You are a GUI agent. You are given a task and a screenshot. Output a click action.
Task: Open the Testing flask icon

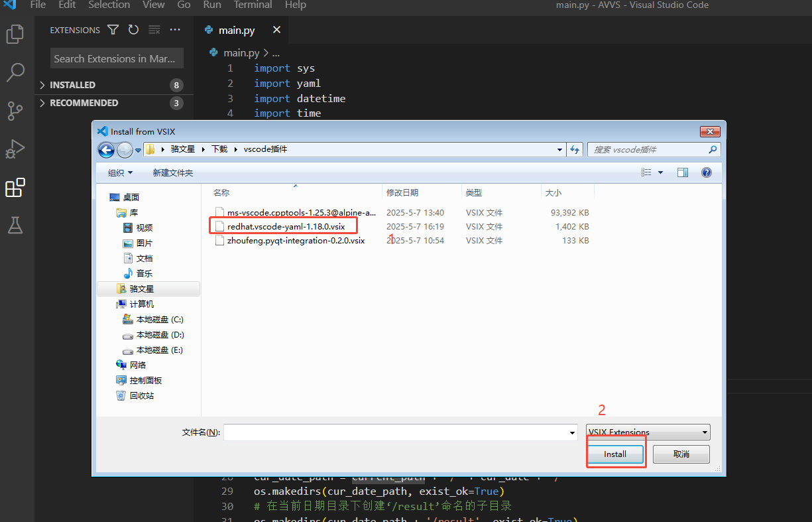coord(15,226)
